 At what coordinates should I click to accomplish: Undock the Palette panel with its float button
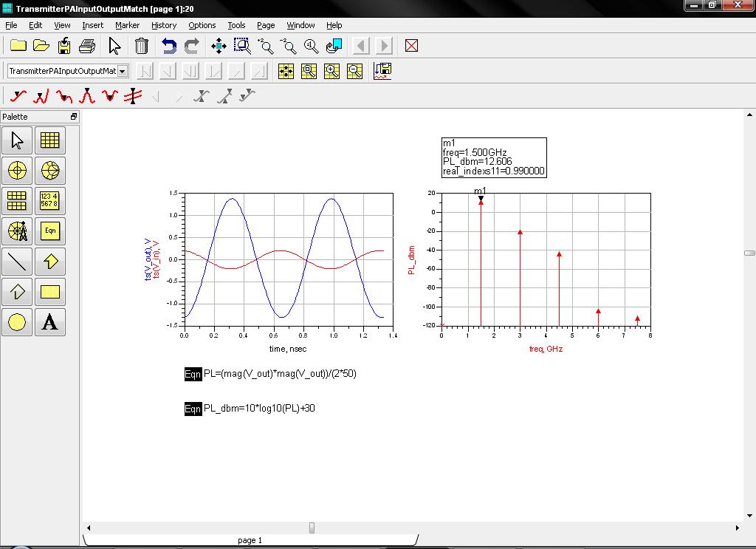pyautogui.click(x=73, y=117)
